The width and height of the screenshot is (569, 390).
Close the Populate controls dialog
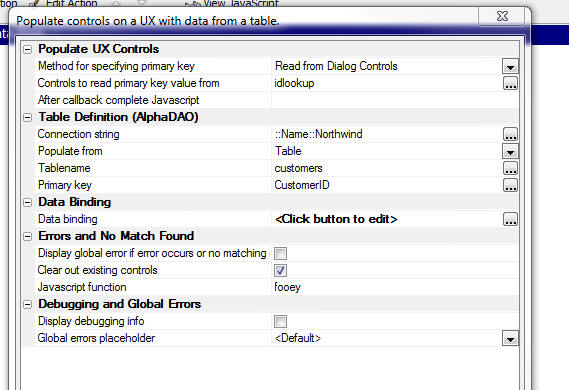coord(503,16)
